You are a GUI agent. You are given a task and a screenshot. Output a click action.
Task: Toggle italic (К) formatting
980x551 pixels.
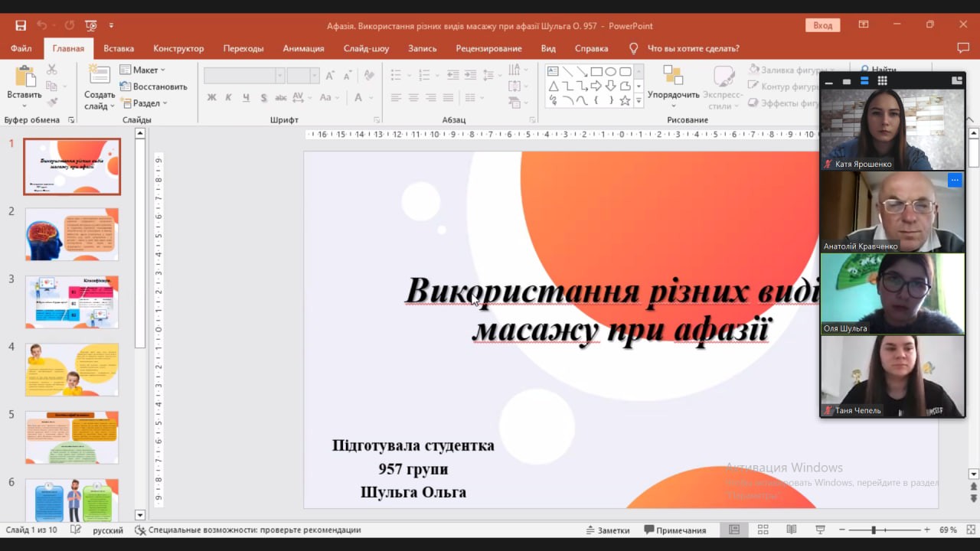[x=228, y=97]
